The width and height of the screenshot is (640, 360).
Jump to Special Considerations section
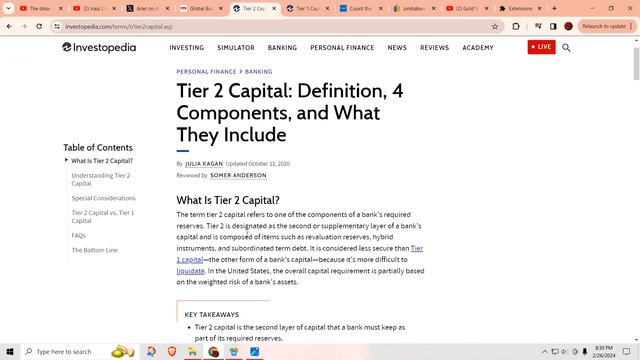tap(104, 198)
